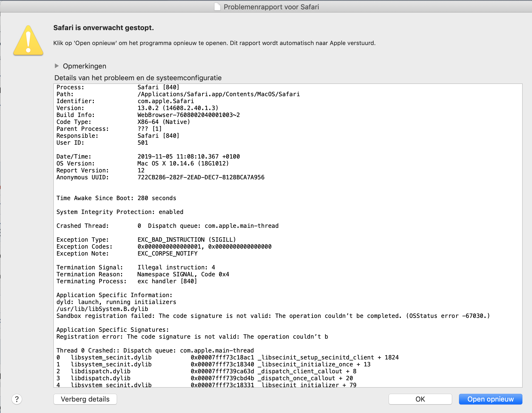Click the Anonymous UUID value '722CB286-282F-2EAD-DEC7-8128BCA7A956'
The image size is (532, 413).
coord(201,177)
